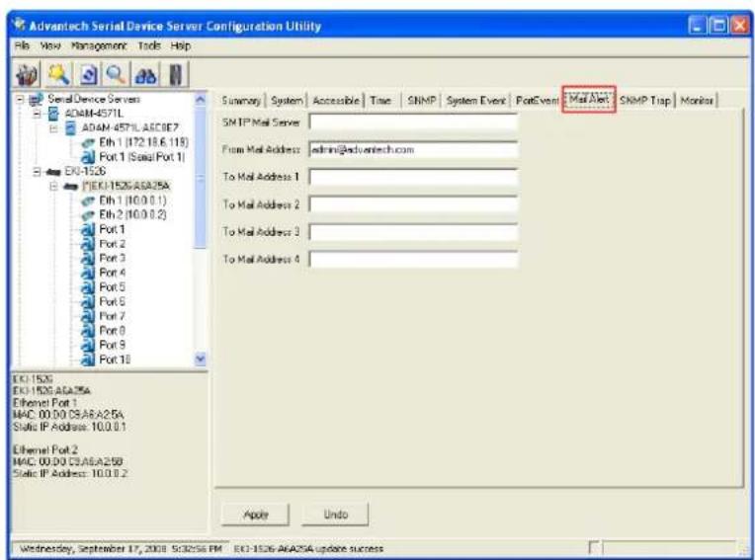This screenshot has height=560, width=755.
Task: Click the first toolbar icon with colorful tools
Action: click(28, 75)
